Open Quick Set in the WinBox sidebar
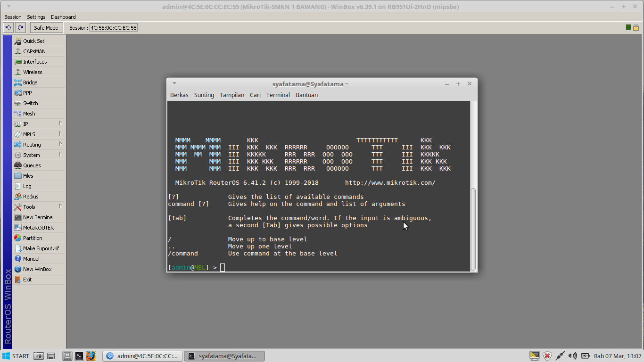This screenshot has height=362, width=644. click(39, 41)
